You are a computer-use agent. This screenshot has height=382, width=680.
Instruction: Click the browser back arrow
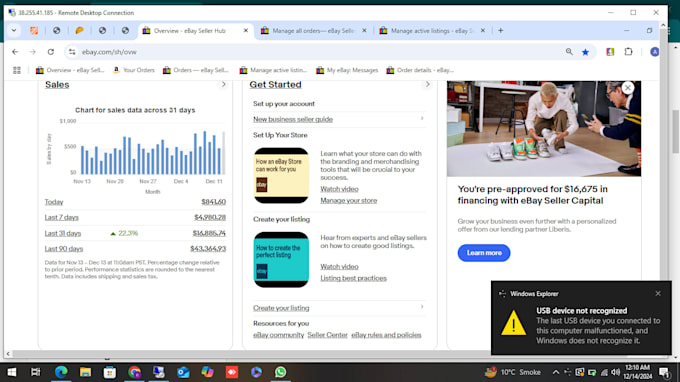click(15, 52)
